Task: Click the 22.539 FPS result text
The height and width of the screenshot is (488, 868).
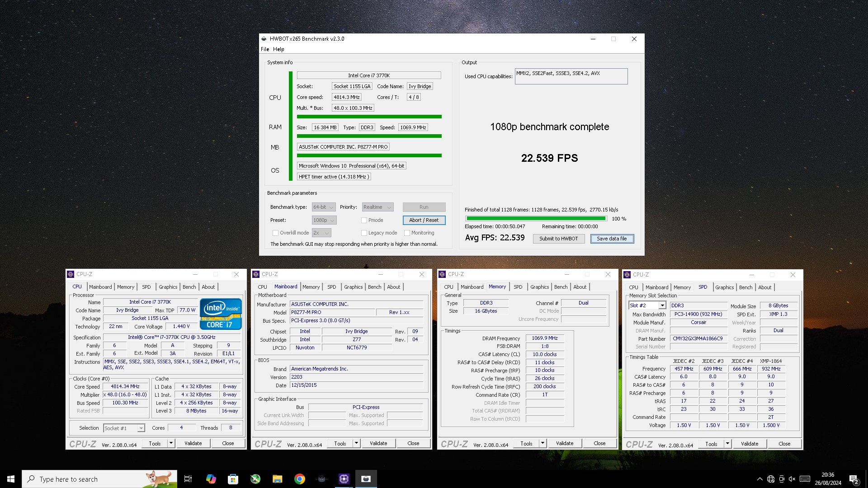Action: (x=549, y=158)
